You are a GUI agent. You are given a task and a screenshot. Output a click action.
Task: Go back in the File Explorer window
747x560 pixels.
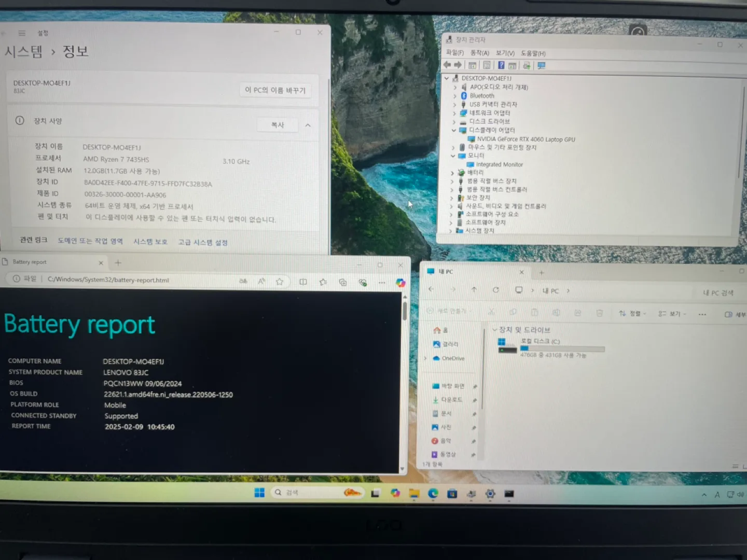coord(431,289)
